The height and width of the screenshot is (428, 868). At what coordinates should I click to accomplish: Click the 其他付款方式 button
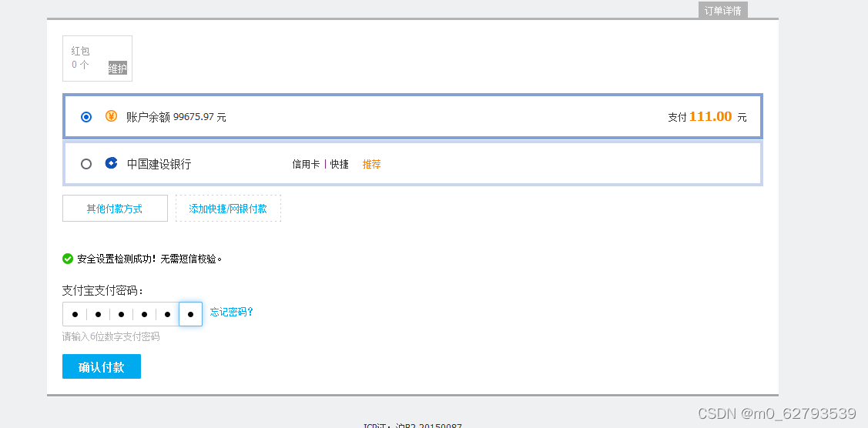115,209
